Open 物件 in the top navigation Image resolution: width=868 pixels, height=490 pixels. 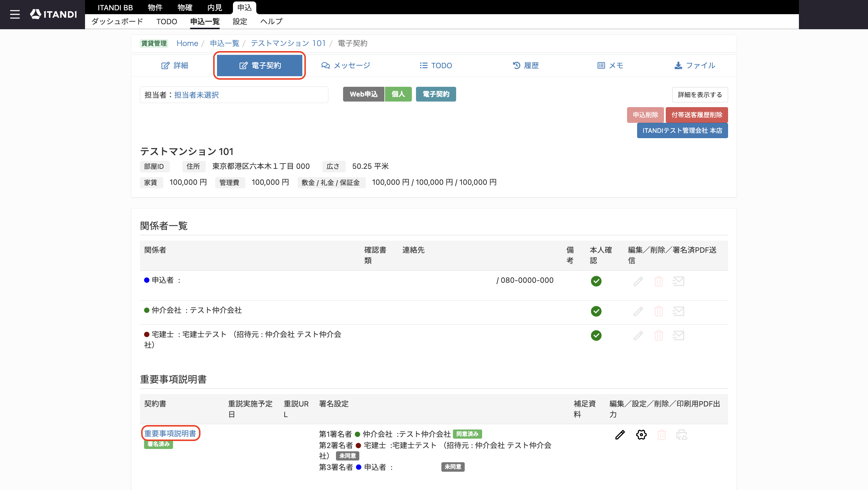[155, 7]
